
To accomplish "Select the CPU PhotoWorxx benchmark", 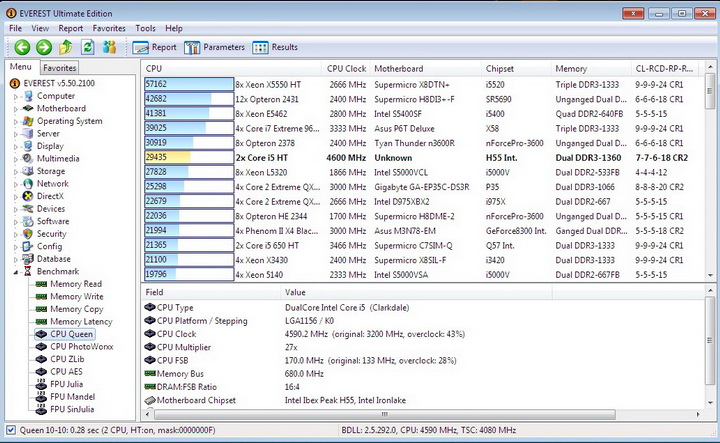I will pyautogui.click(x=82, y=347).
